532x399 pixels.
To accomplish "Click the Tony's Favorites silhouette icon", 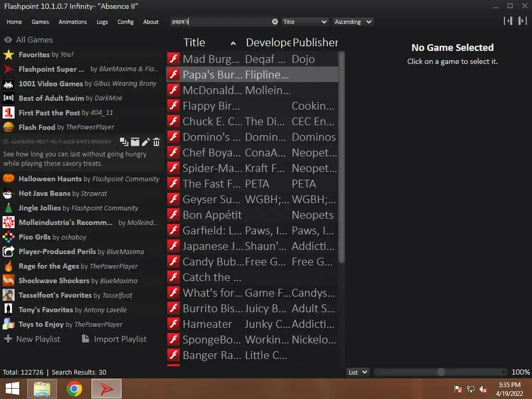I will tap(8, 310).
